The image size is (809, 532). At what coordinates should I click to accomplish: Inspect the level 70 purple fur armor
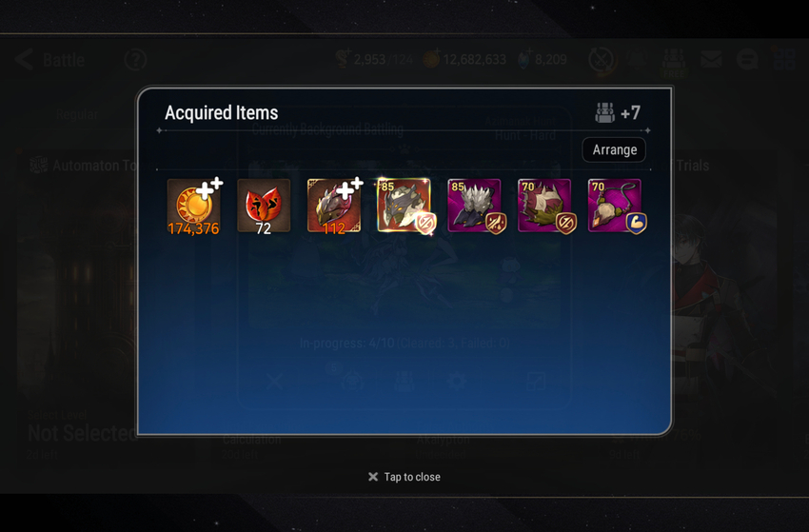(544, 206)
